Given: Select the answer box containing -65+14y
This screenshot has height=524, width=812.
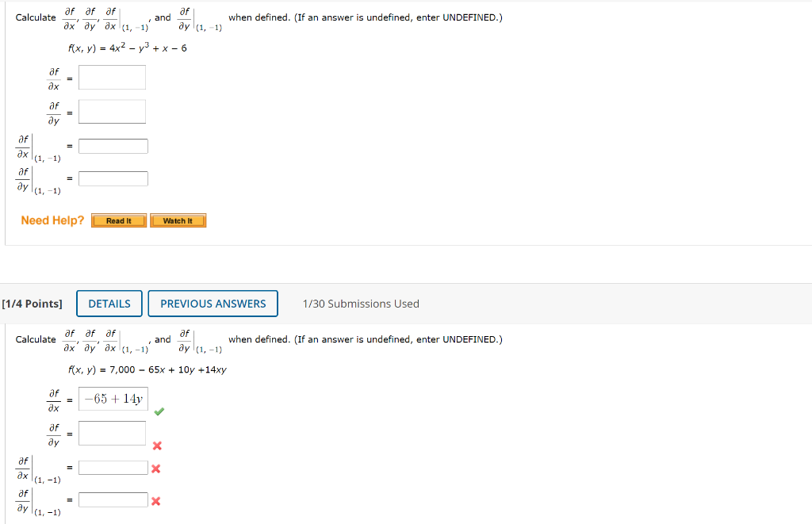Looking at the screenshot, I should (112, 399).
